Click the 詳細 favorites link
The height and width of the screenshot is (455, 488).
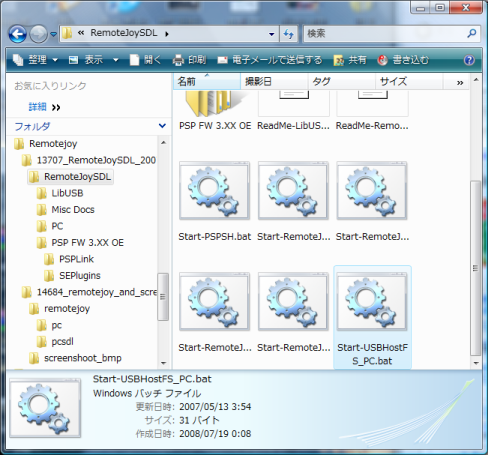[37, 107]
